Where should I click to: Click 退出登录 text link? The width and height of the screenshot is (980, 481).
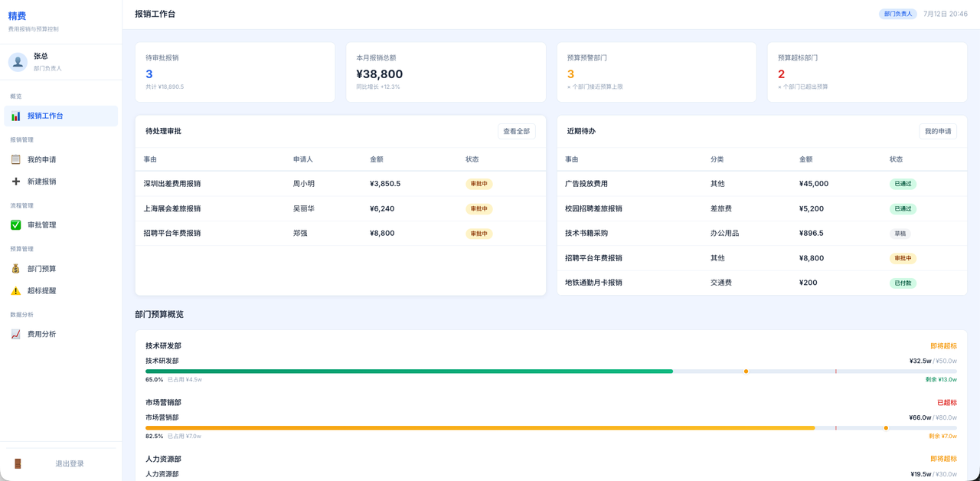[x=70, y=464]
